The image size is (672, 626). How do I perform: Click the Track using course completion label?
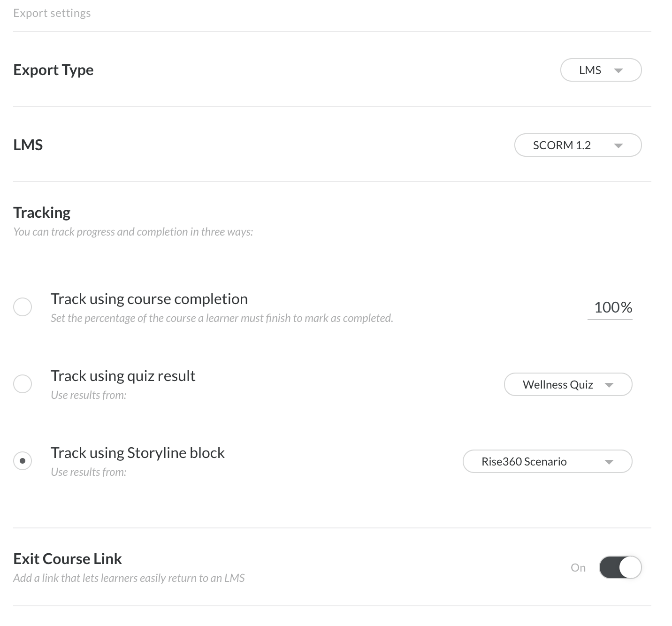click(x=149, y=299)
